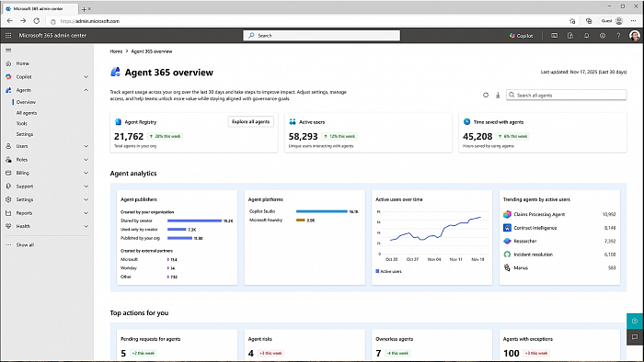Open notifications bell in header

pos(587,36)
